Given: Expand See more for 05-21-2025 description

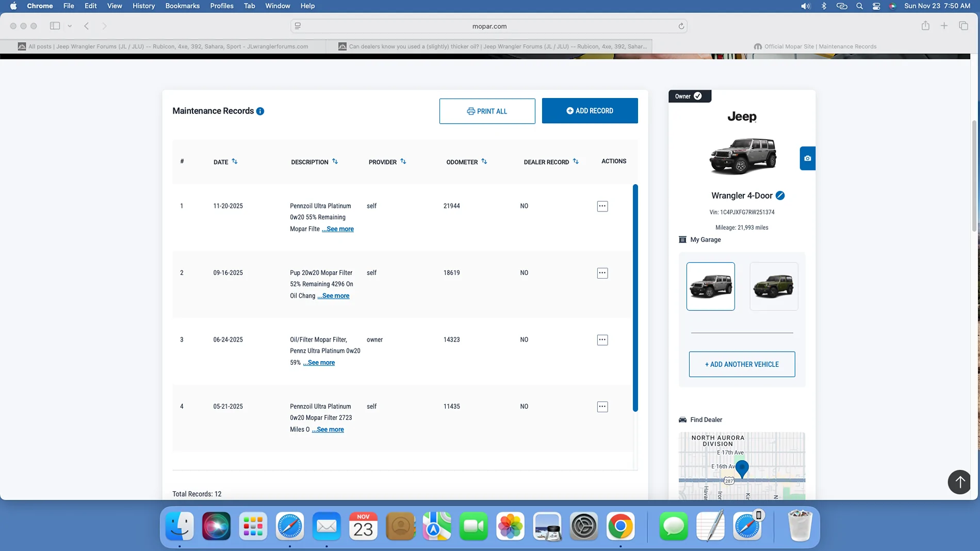Looking at the screenshot, I should coord(328,429).
